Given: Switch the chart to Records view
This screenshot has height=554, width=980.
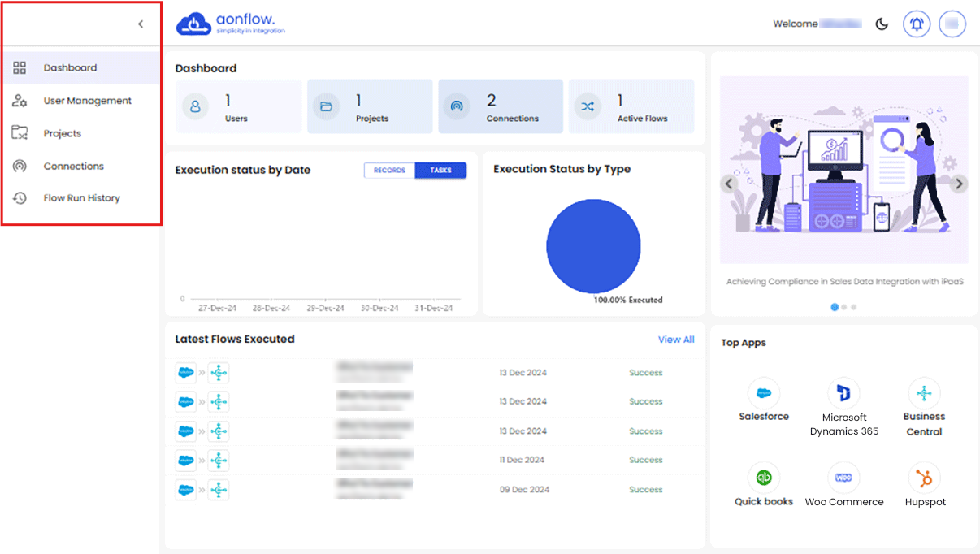Looking at the screenshot, I should point(389,171).
